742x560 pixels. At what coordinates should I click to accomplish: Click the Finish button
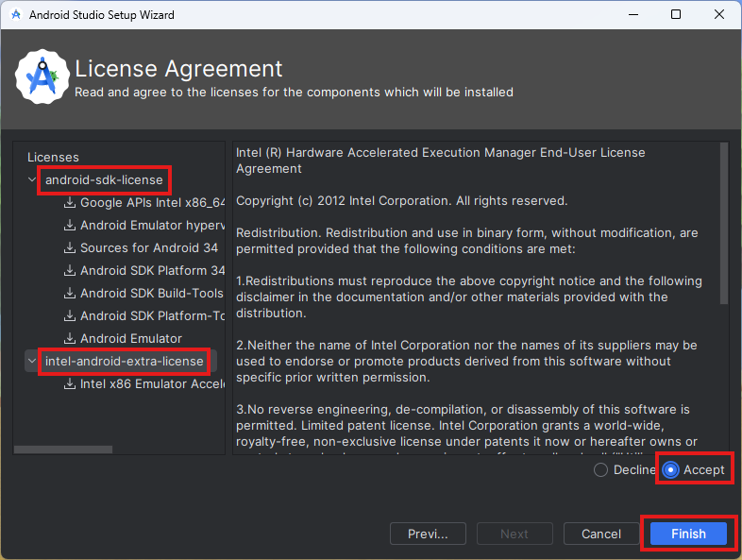click(x=688, y=534)
